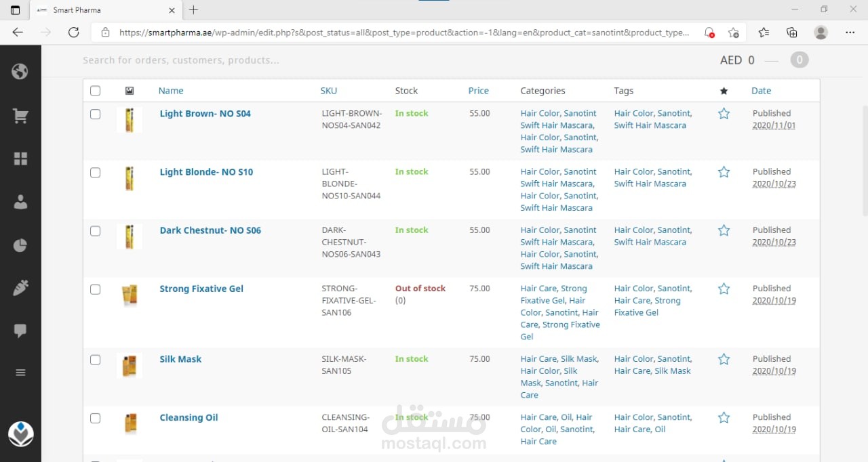The image size is (868, 462).
Task: Click the page vertical scrollbar
Action: click(x=864, y=161)
